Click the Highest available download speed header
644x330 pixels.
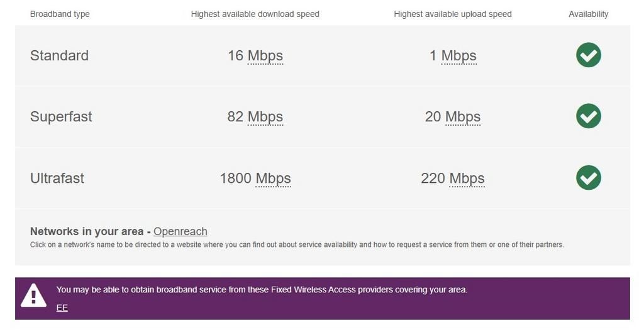click(x=255, y=14)
